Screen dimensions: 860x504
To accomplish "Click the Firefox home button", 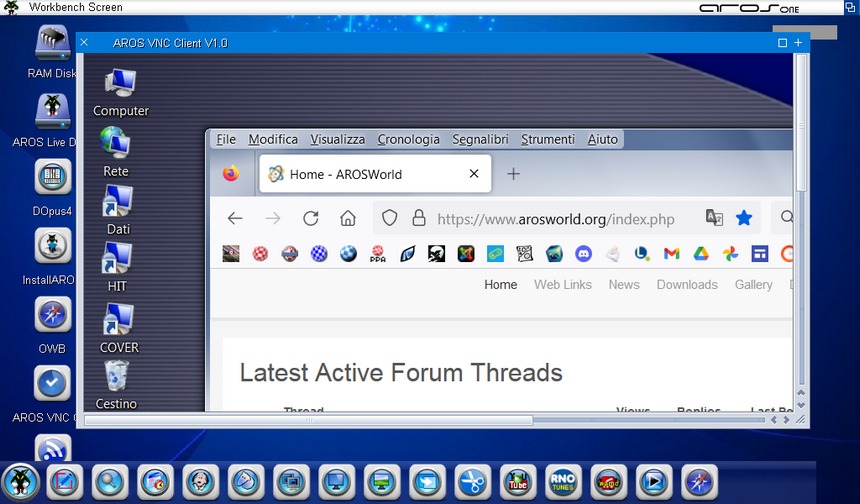I will [347, 218].
